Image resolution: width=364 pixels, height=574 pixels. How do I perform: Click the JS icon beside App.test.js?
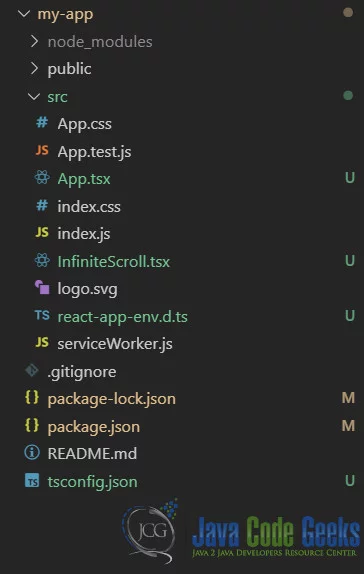(42, 150)
